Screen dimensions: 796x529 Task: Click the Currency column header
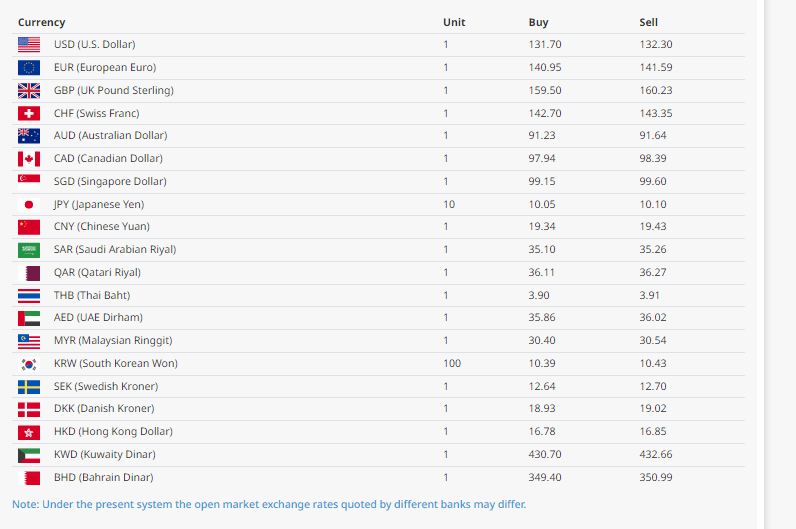click(41, 22)
